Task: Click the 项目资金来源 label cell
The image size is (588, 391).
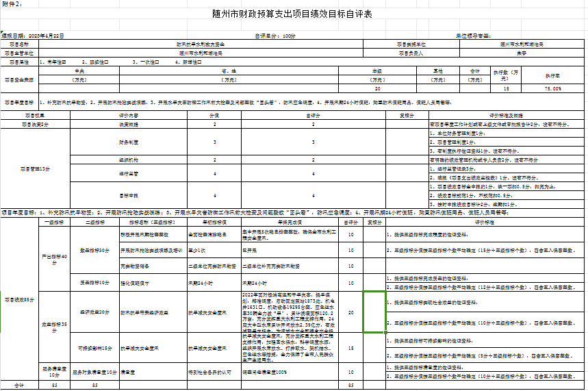Action: [19, 80]
